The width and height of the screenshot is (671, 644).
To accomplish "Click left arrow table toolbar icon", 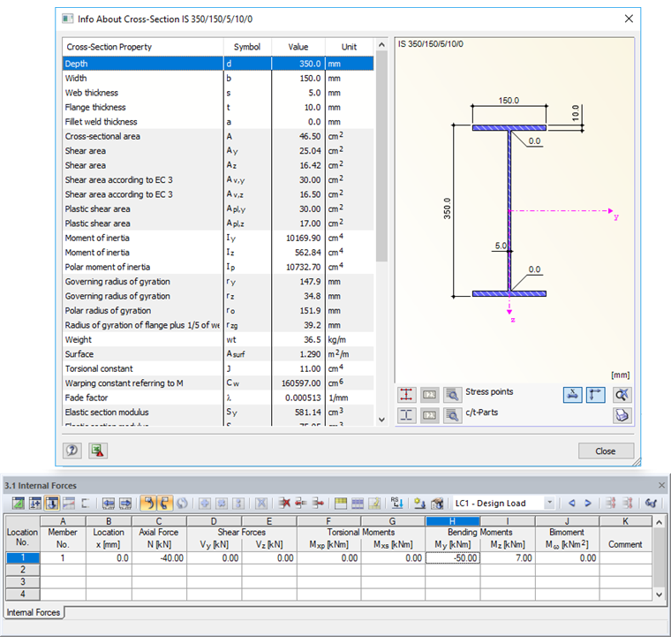I will pos(109,504).
